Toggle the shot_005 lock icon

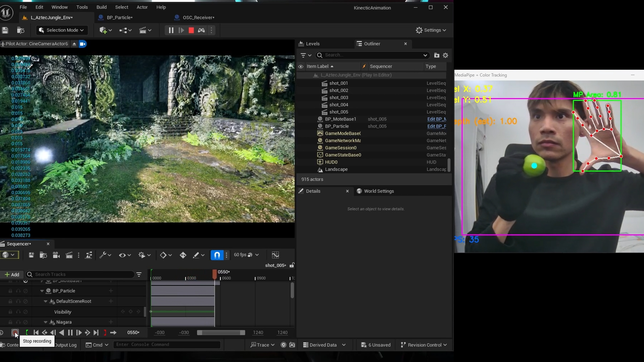pyautogui.click(x=292, y=265)
